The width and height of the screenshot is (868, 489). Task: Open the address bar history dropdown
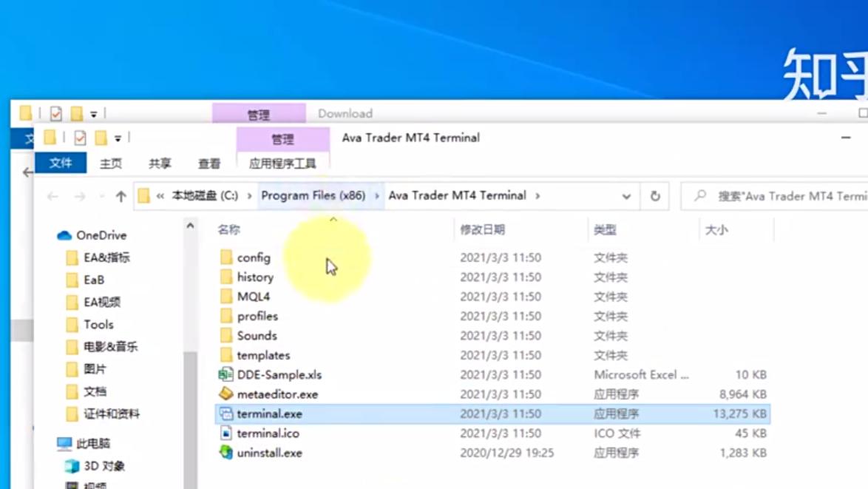pos(625,196)
